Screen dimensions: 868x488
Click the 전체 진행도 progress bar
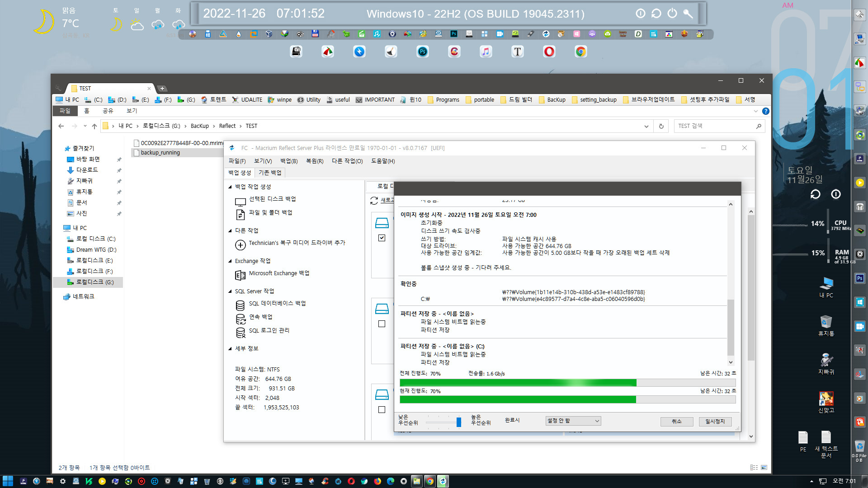click(x=568, y=383)
